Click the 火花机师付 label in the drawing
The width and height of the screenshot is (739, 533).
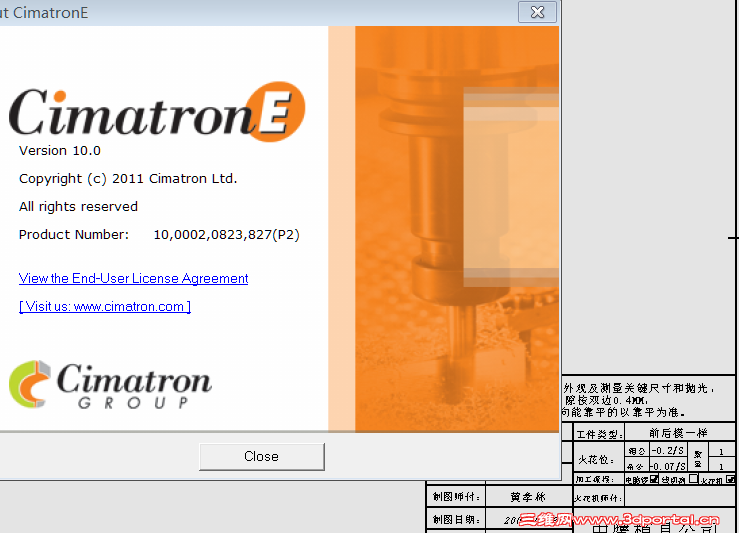598,498
